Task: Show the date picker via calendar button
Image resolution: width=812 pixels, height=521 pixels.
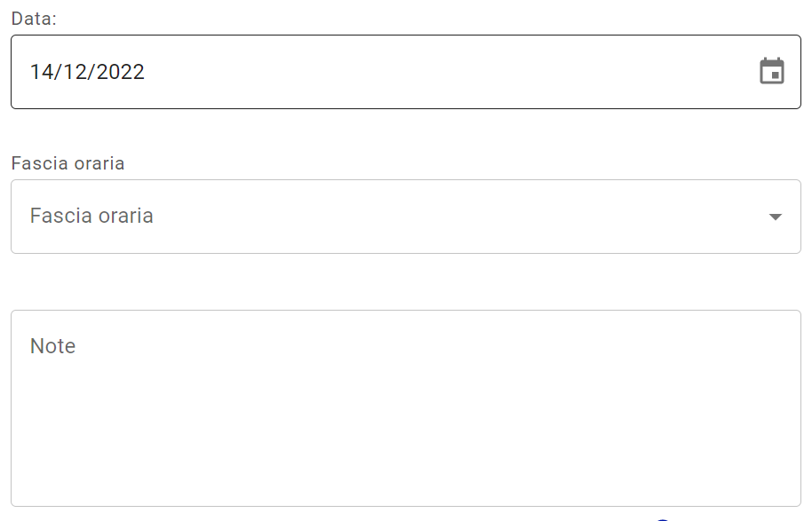Action: 772,71
